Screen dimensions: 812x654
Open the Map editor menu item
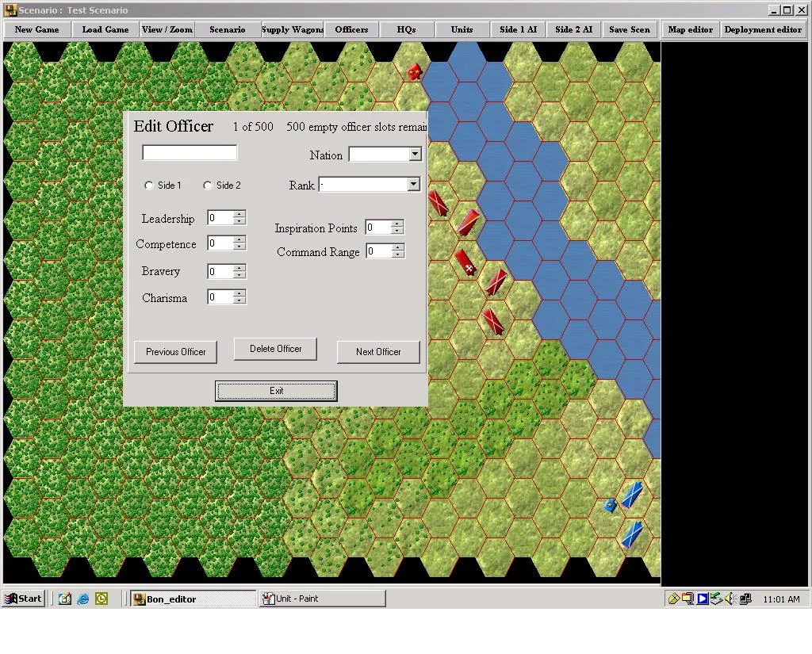pos(691,29)
